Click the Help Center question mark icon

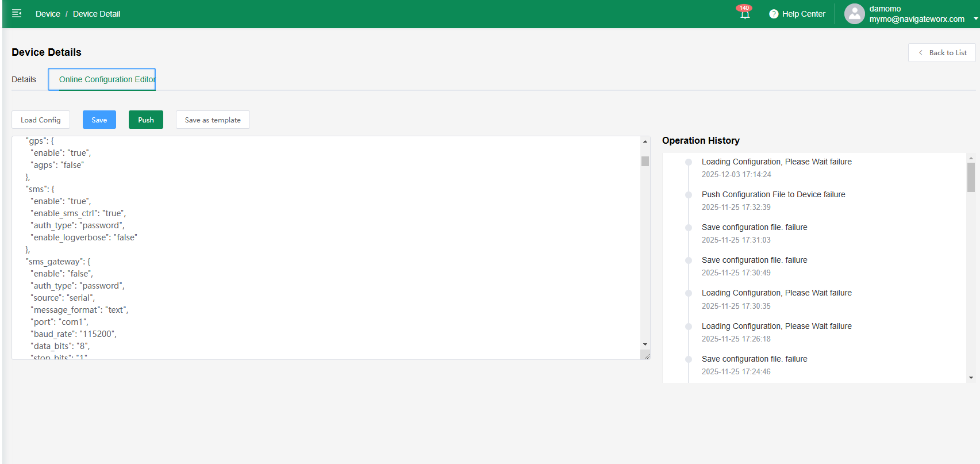(774, 14)
